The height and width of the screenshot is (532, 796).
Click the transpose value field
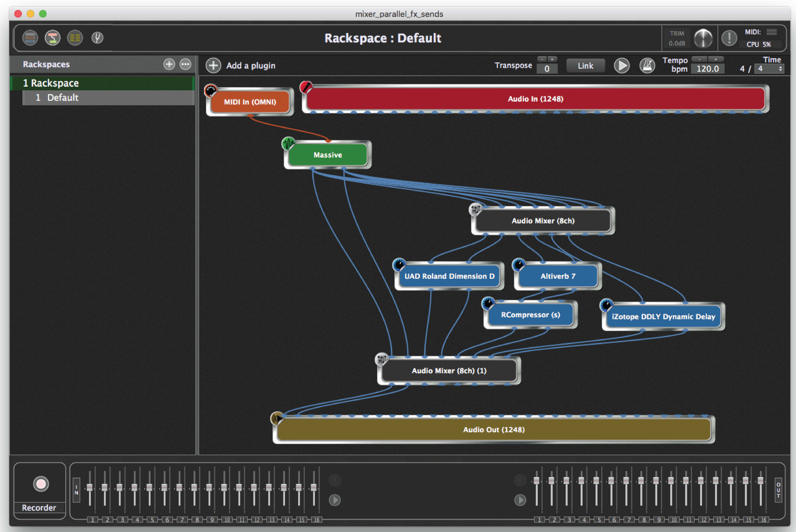point(547,69)
